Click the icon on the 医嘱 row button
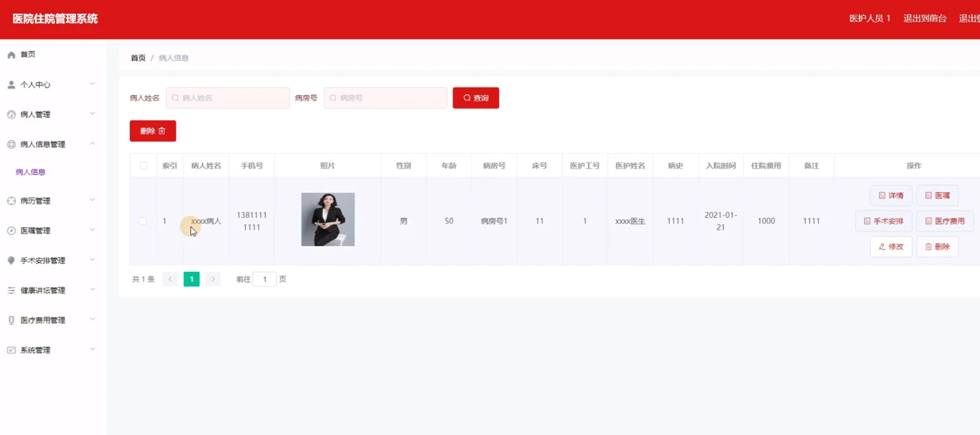 point(929,196)
